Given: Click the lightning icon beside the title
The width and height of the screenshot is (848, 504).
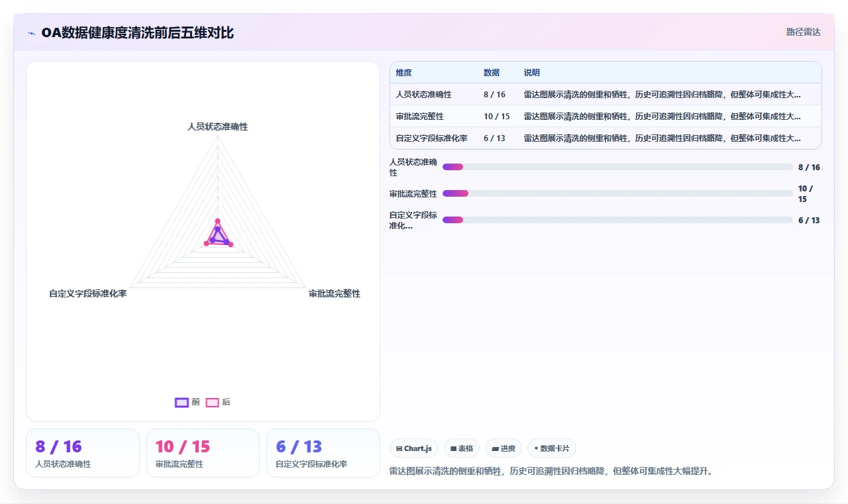Looking at the screenshot, I should [31, 33].
